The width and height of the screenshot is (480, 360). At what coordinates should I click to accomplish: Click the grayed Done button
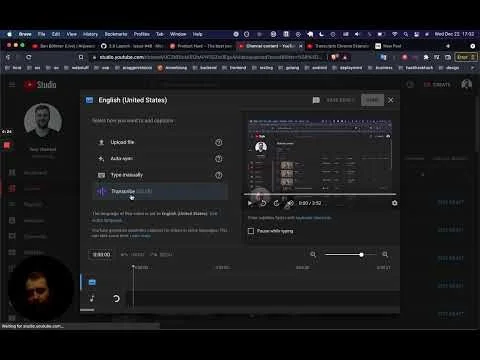(372, 100)
